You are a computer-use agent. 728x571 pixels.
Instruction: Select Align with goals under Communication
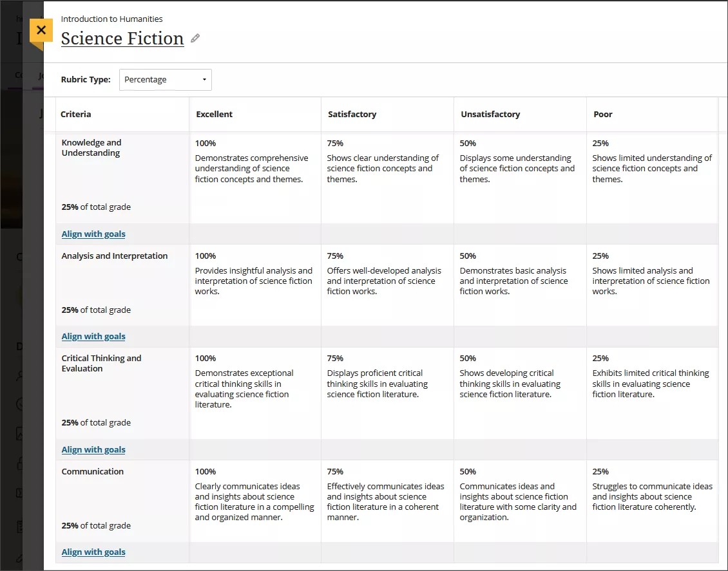(x=93, y=552)
